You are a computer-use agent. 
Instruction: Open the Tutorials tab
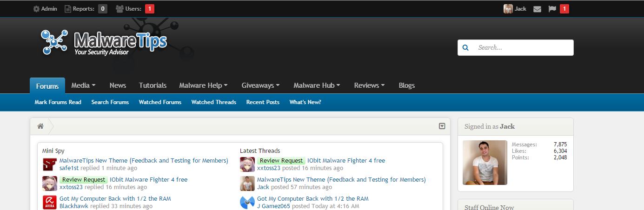(153, 85)
